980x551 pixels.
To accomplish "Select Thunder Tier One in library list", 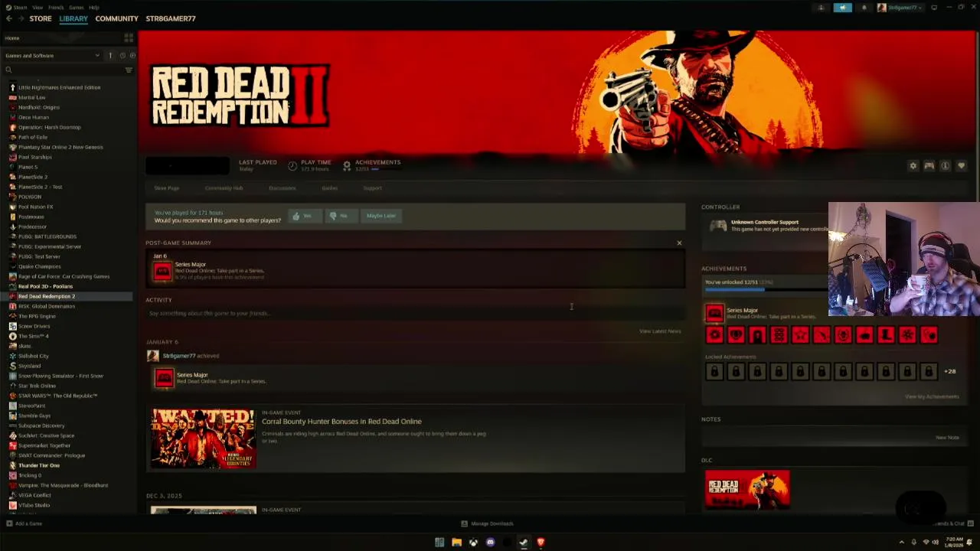I will coord(39,465).
